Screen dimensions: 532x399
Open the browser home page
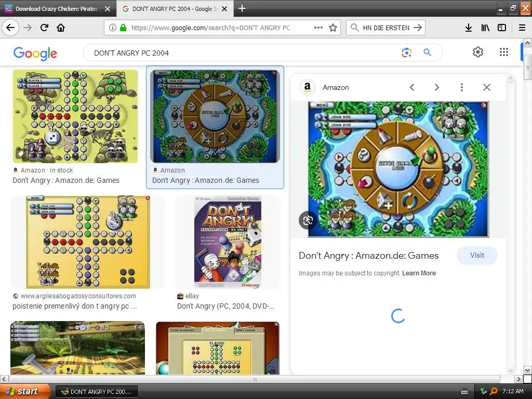coord(61,28)
